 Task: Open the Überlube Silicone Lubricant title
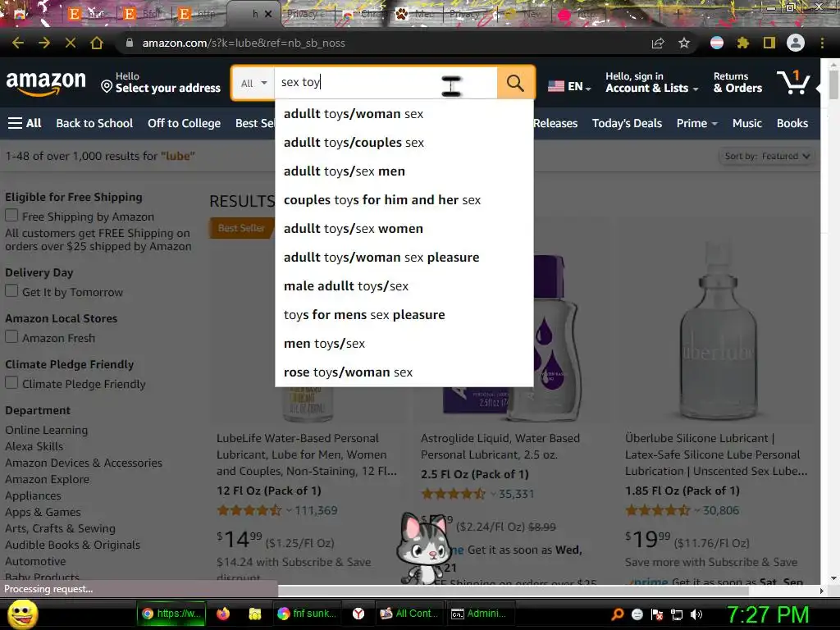(x=716, y=454)
